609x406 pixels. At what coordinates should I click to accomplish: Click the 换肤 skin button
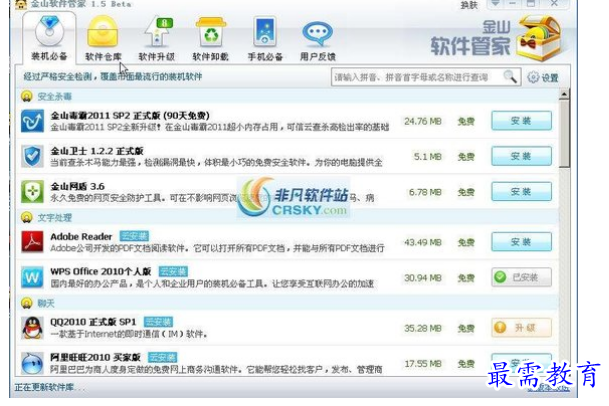click(x=469, y=5)
